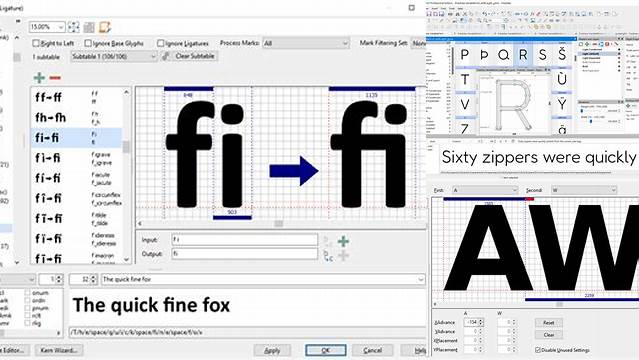639x360 pixels.
Task: Select the V glyph cell in the glyph grid
Action: coord(465,104)
